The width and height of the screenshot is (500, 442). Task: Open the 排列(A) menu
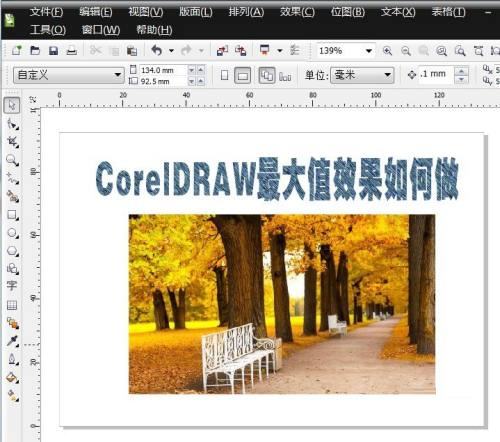coord(246,12)
